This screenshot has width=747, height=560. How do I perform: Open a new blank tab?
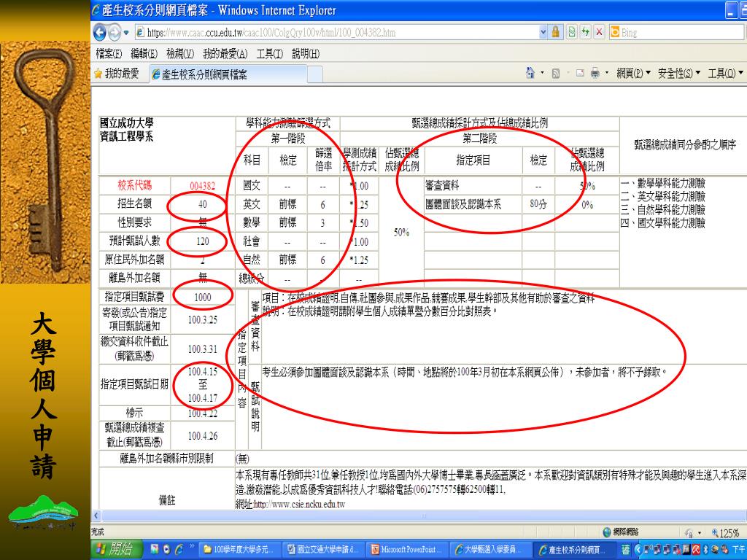[x=315, y=74]
